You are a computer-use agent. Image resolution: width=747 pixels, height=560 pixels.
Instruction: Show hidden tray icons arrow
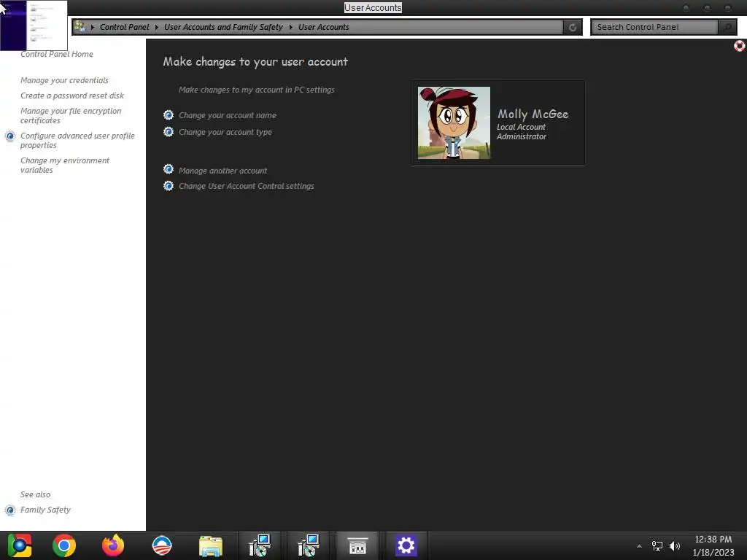pos(639,546)
